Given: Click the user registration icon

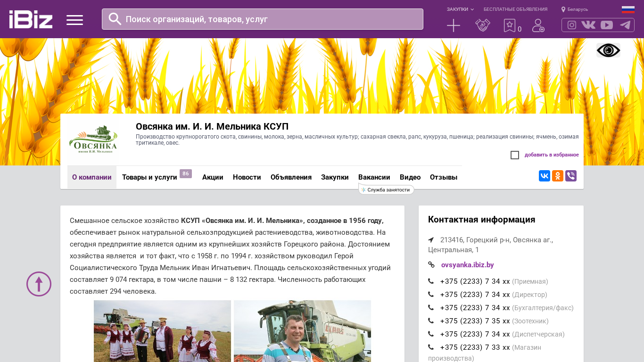Looking at the screenshot, I should tap(538, 25).
